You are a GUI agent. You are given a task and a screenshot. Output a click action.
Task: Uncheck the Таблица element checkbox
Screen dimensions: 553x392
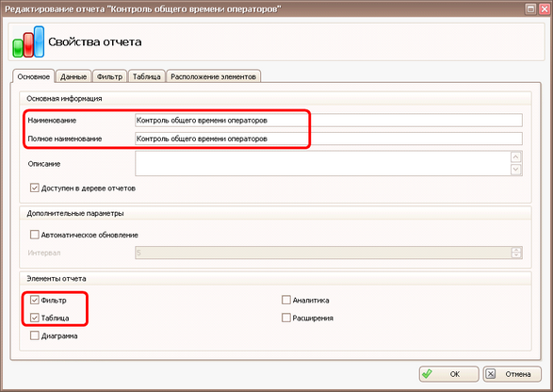pyautogui.click(x=34, y=318)
